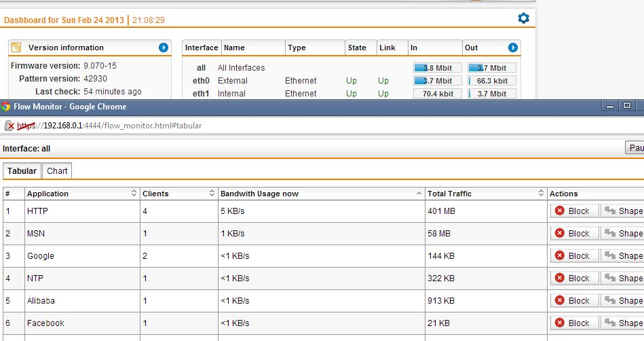Maximize the Flow Monitor Chrome window
The height and width of the screenshot is (341, 644).
tap(627, 106)
